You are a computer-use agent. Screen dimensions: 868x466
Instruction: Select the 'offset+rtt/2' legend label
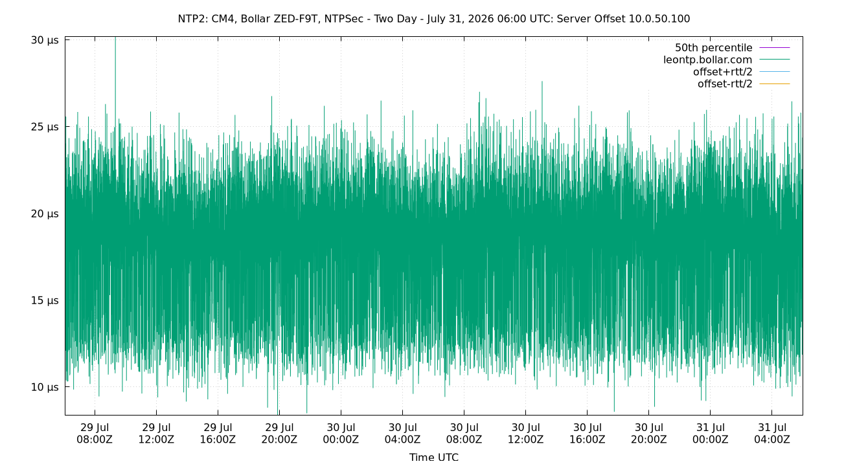723,72
